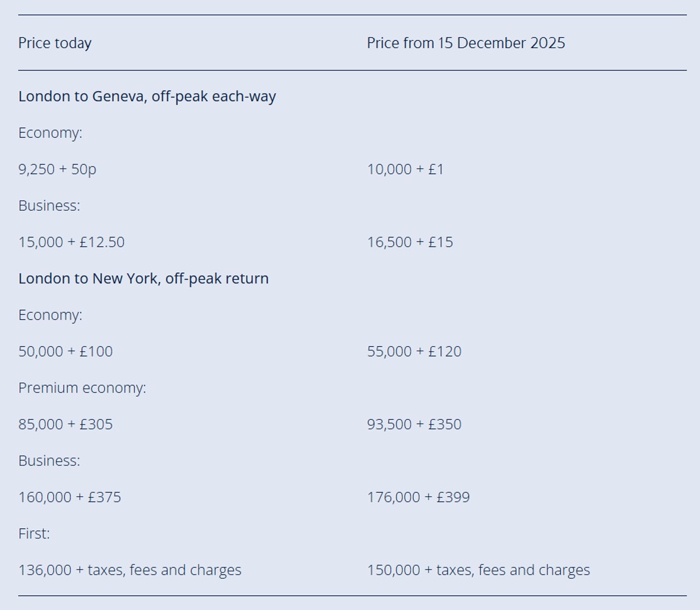700x610 pixels.
Task: Click the "160,000 + £375" price
Action: 69,497
